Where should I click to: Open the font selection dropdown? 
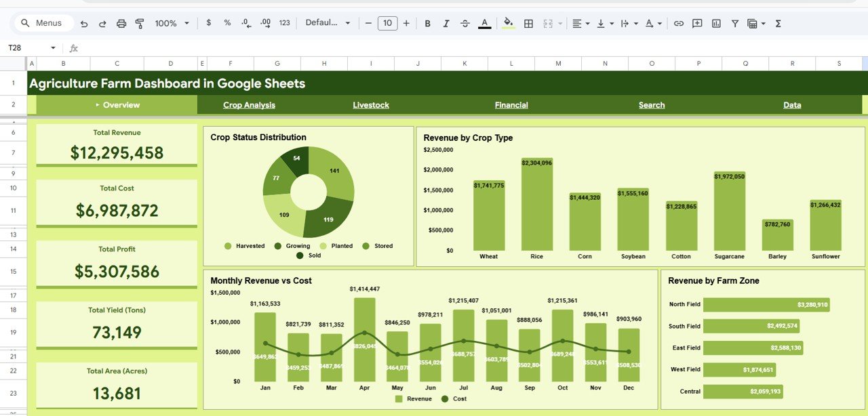[328, 22]
